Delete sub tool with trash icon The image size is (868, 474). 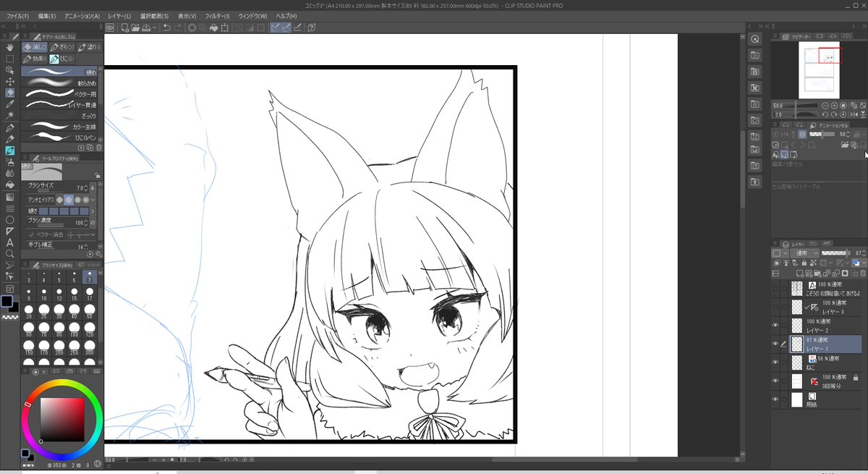[x=99, y=148]
